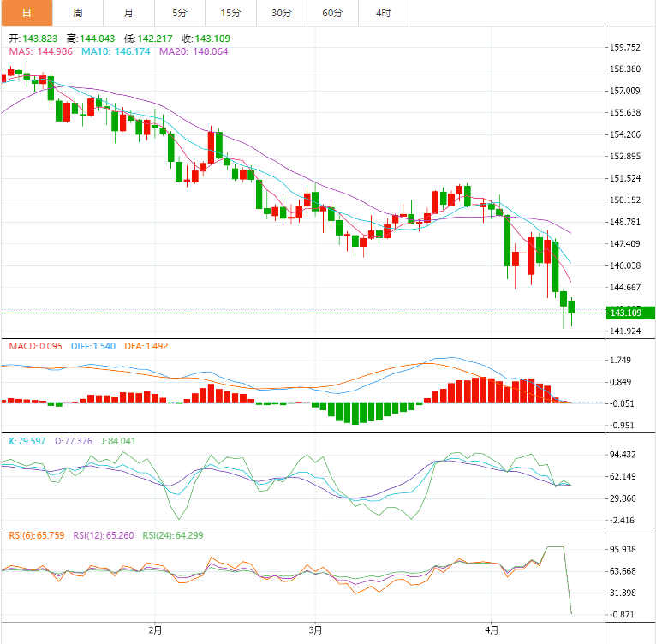656x644 pixels.
Task: Click the high price 144.043 value
Action: [97, 39]
